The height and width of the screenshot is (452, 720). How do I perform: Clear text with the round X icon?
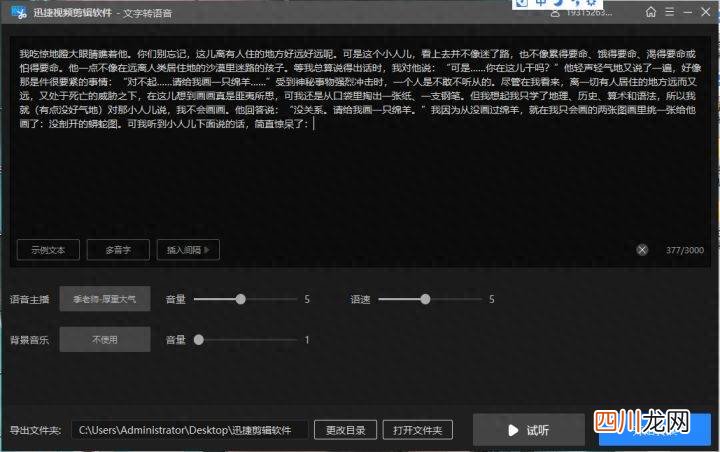642,250
